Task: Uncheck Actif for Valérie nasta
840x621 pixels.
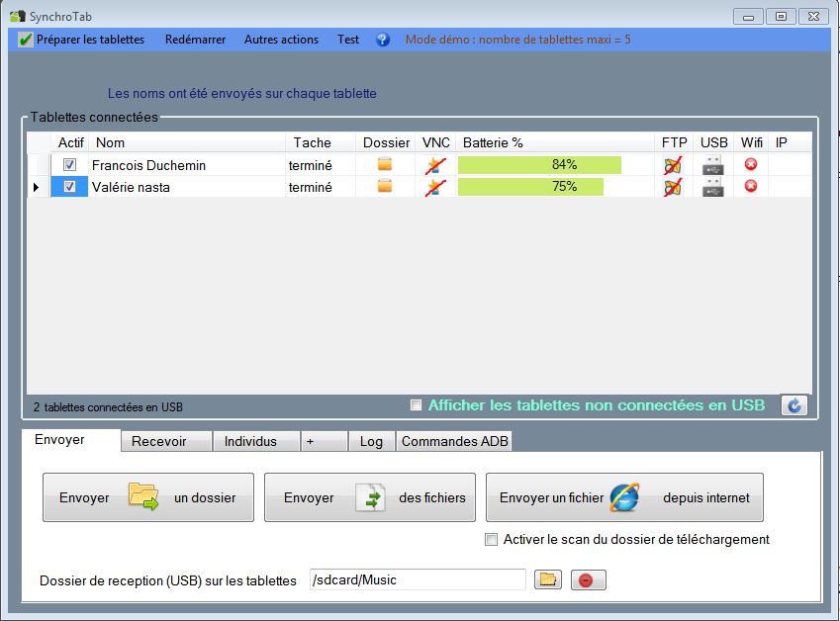Action: (69, 187)
